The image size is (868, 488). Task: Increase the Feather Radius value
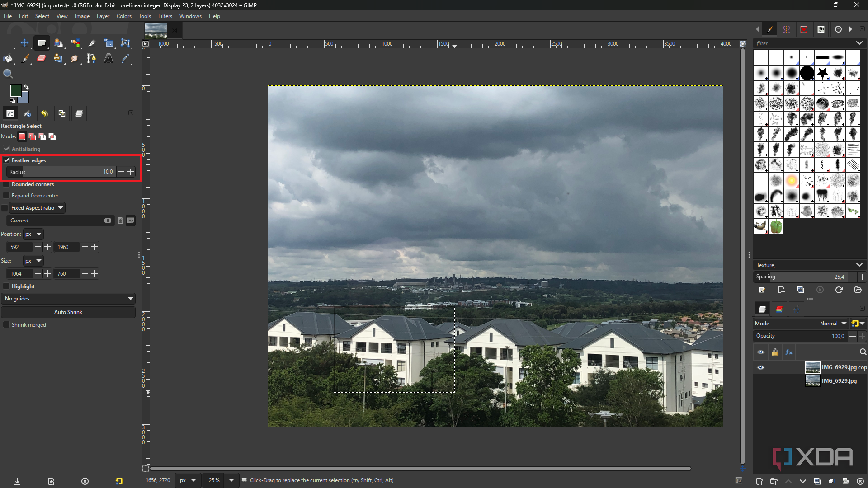[x=131, y=172]
